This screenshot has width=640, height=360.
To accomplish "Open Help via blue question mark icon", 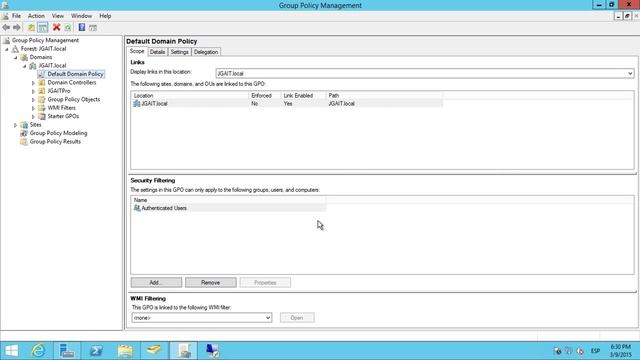I will [82, 27].
